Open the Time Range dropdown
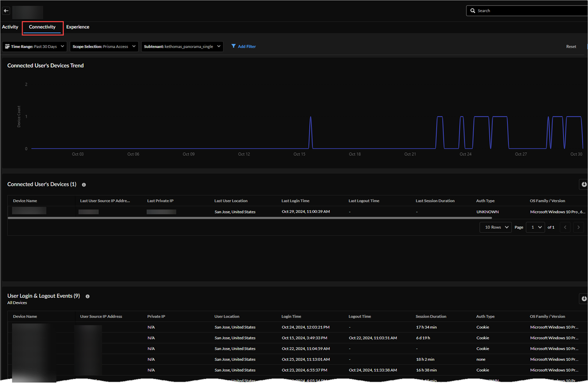 [34, 47]
